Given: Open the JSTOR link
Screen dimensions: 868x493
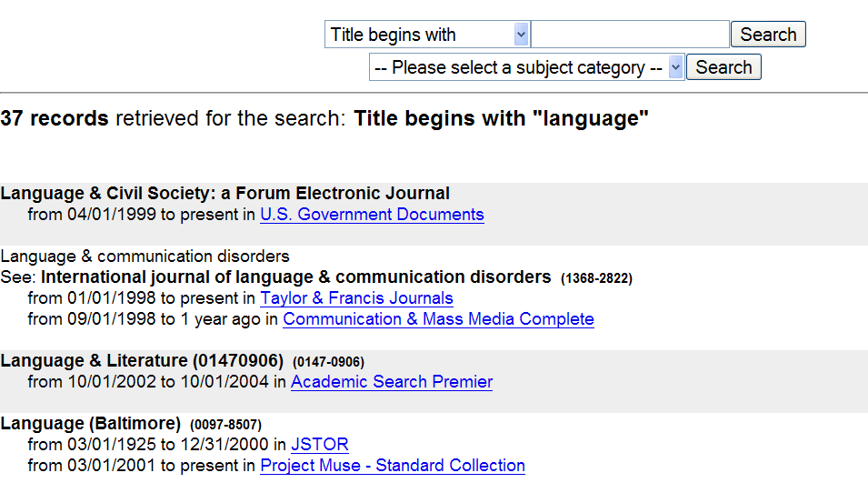Looking at the screenshot, I should pos(320,445).
